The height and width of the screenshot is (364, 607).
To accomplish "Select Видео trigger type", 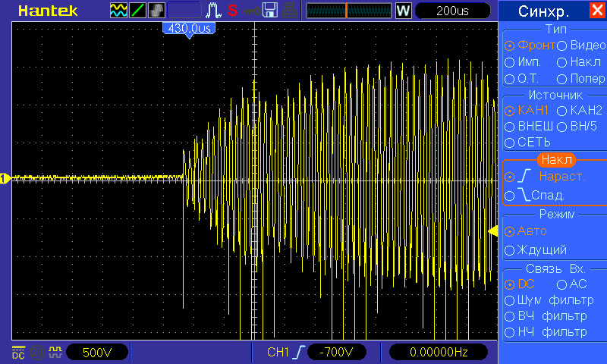I will (x=581, y=45).
